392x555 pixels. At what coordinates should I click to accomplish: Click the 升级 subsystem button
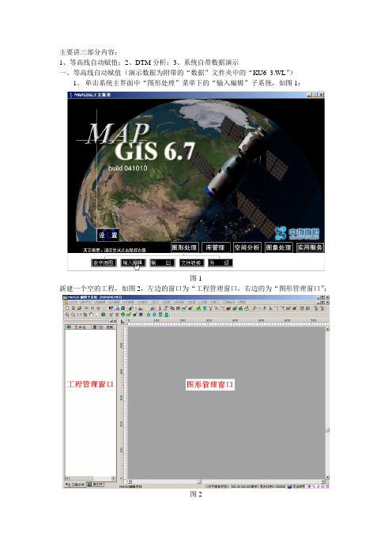tap(220, 262)
